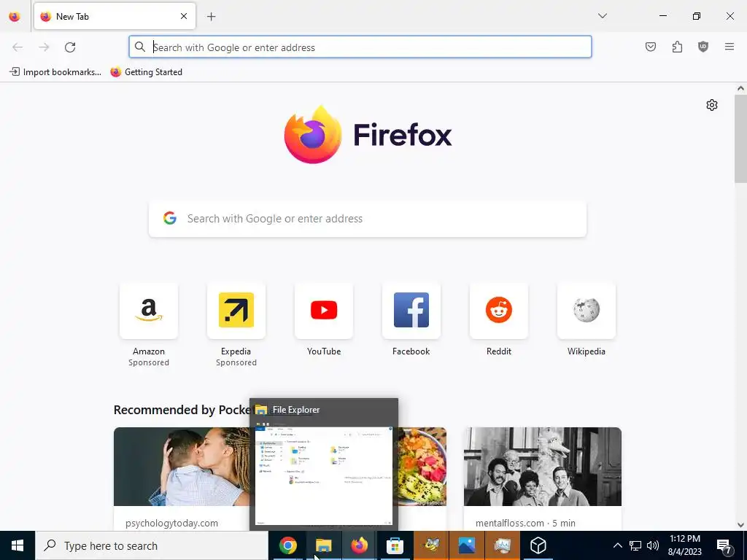Image resolution: width=747 pixels, height=560 pixels.
Task: Click the psychologytoday.com source text
Action: click(171, 523)
